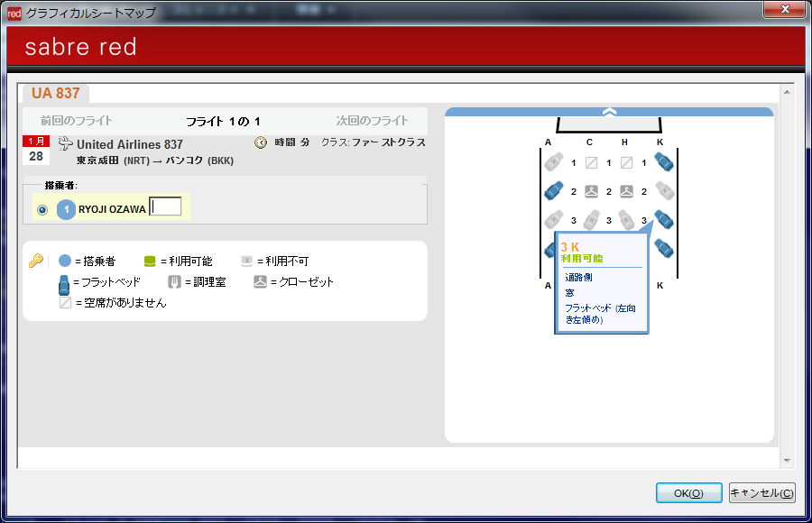Click the = クローゼット legend label
Screen dimensions: 812x523
coord(302,282)
